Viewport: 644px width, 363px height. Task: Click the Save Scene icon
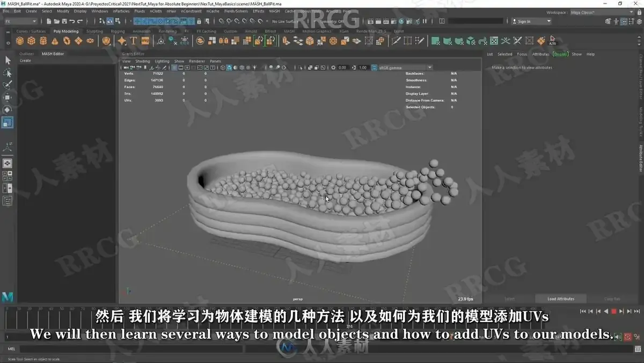click(64, 21)
